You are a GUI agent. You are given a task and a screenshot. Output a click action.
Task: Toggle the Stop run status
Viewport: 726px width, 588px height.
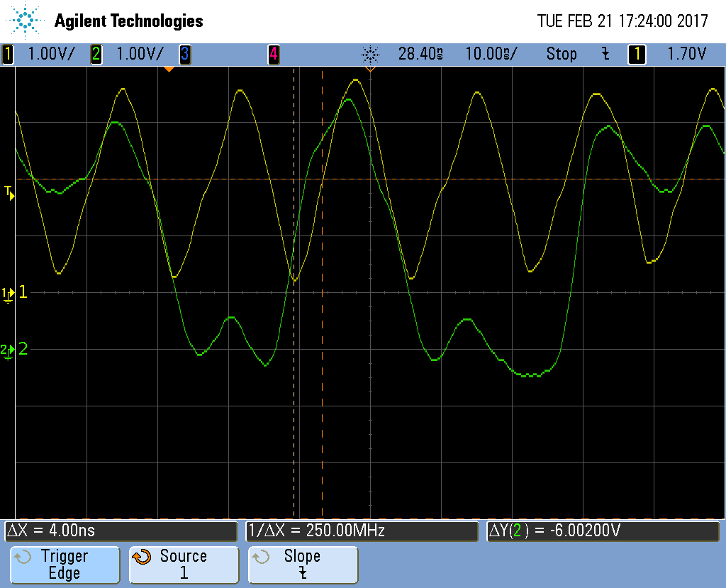click(x=561, y=54)
